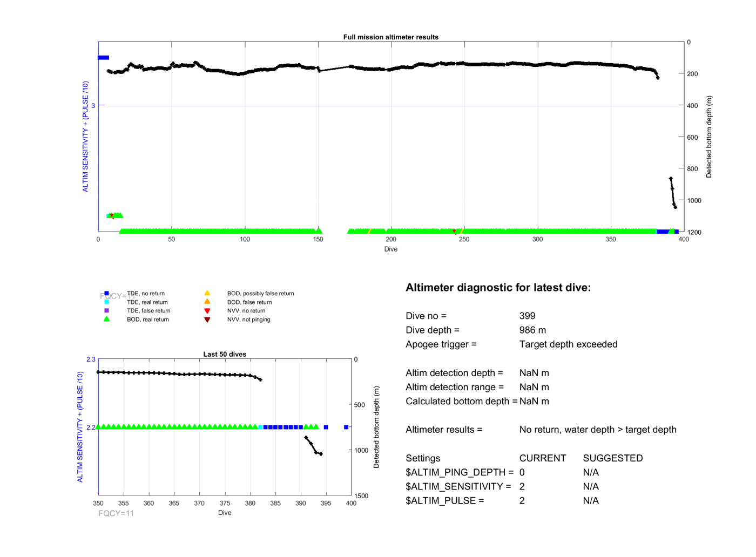Click the blue bar at the upper-left of the top plot
Image resolution: width=756 pixels, height=557 pixels.
103,58
